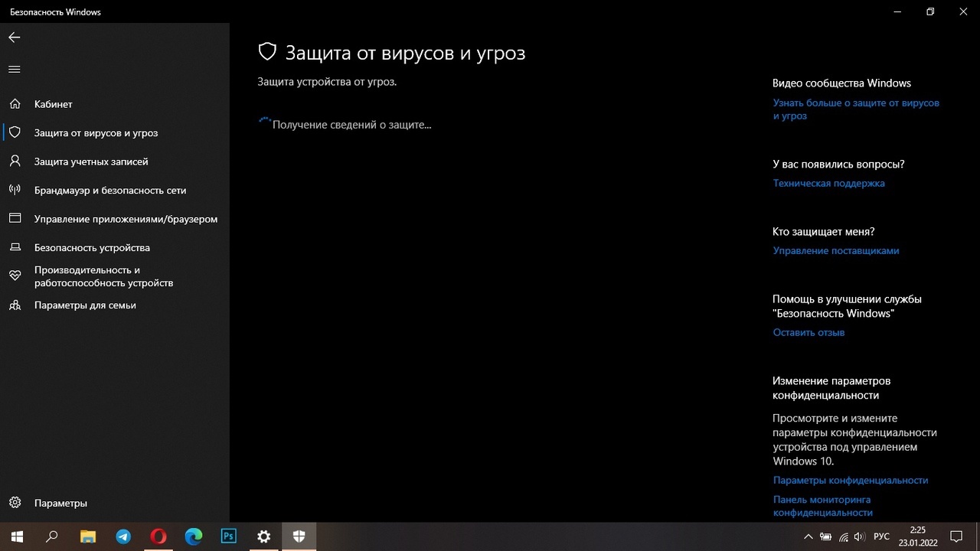Click gear icon beside Параметры in sidebar
This screenshot has height=551, width=980.
click(15, 503)
